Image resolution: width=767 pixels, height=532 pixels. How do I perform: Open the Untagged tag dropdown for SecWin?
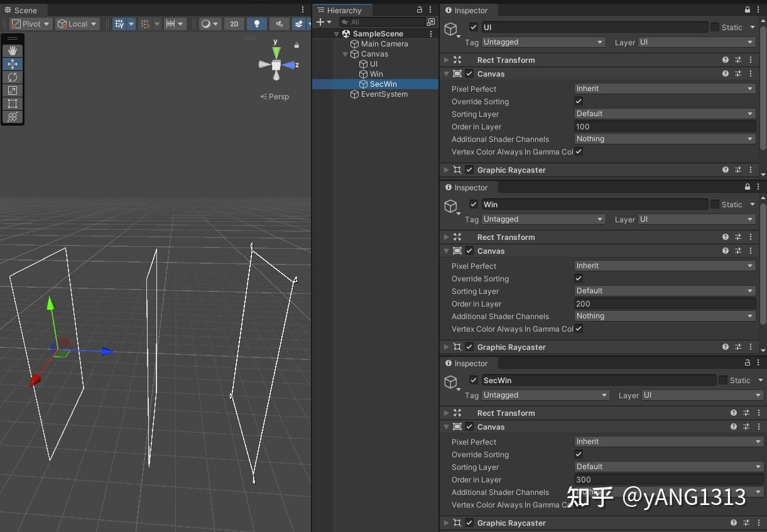[x=545, y=395]
